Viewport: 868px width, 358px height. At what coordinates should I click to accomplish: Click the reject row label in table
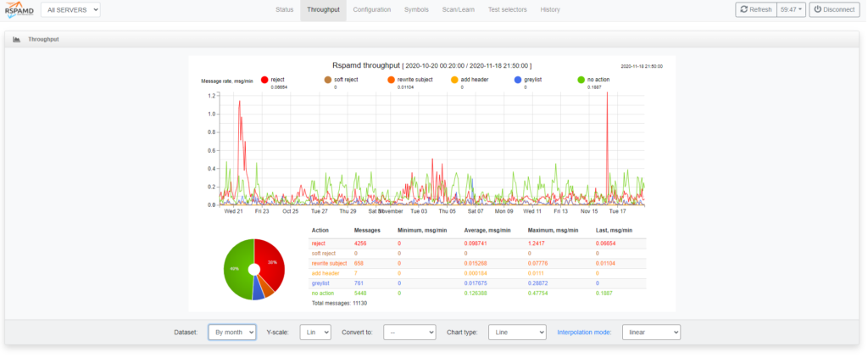(319, 243)
